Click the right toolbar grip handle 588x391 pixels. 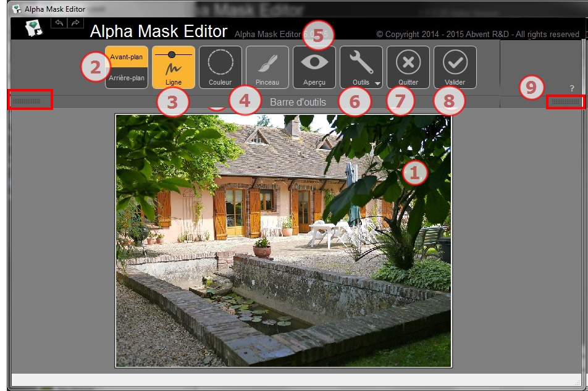(x=565, y=101)
